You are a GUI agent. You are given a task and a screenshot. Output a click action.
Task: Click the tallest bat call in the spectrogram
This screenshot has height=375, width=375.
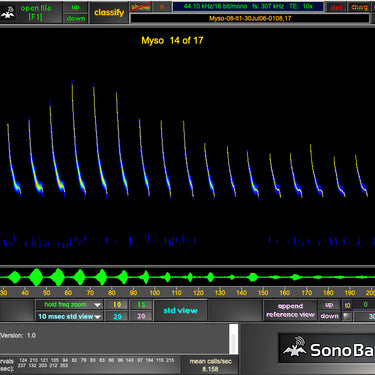point(78,138)
